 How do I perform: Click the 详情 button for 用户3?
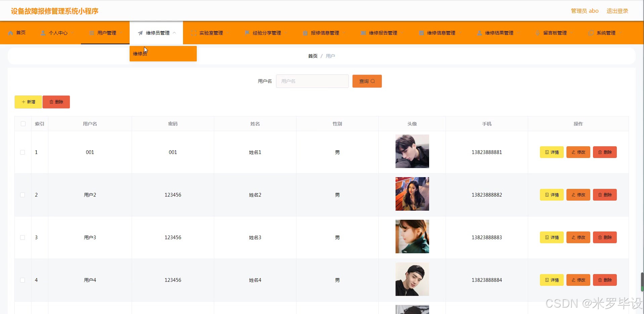click(552, 238)
